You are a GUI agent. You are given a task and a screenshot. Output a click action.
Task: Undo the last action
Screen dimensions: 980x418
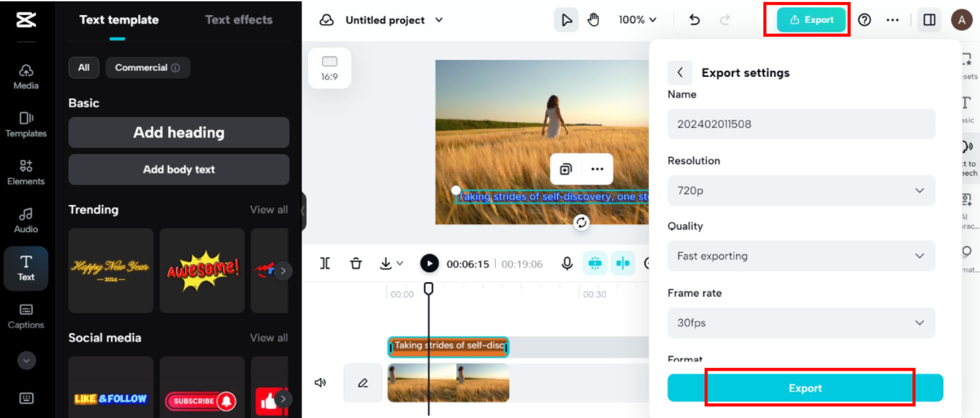(694, 20)
